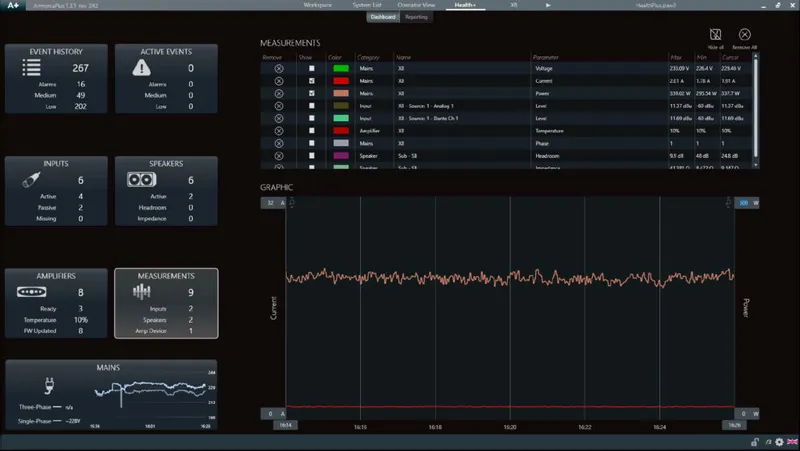Click the Remove All measurements icon
This screenshot has height=451, width=800.
(x=744, y=35)
